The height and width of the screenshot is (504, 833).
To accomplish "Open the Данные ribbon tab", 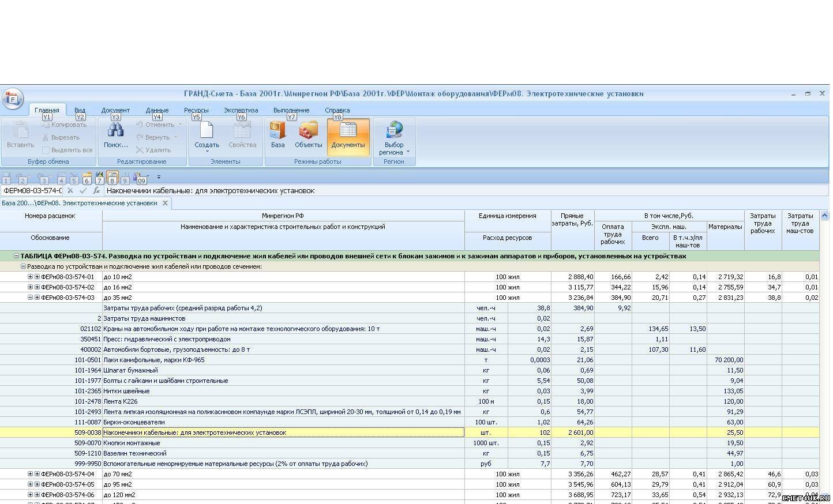I will pyautogui.click(x=157, y=110).
